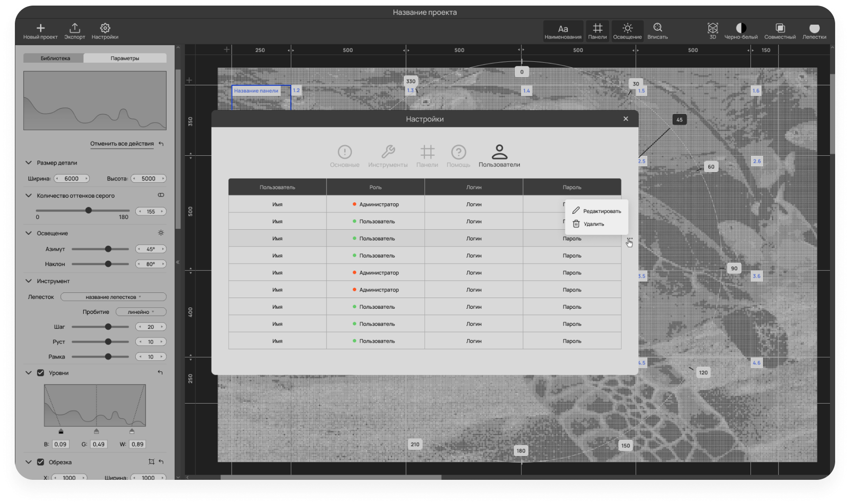The image size is (850, 504).
Task: Switch to the Библиотека tab
Action: (55, 58)
